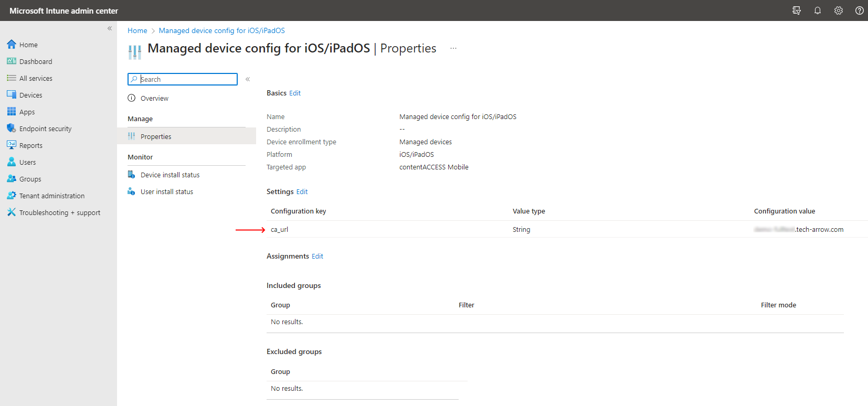Viewport: 868px width, 406px height.
Task: Open Device install status
Action: pyautogui.click(x=170, y=175)
